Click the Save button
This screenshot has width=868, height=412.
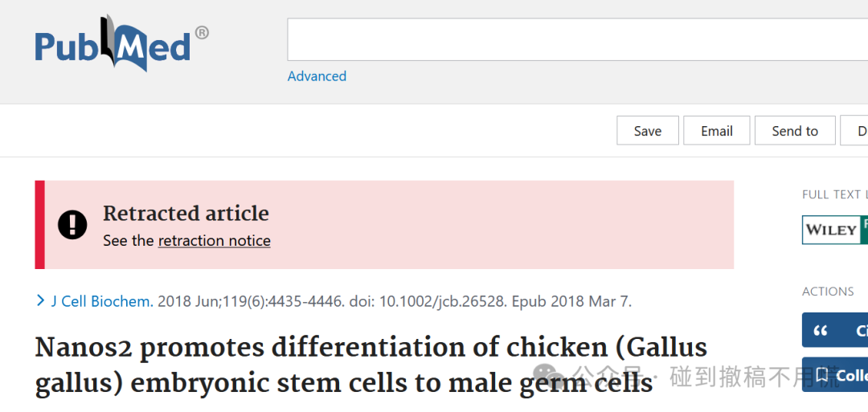pyautogui.click(x=648, y=131)
